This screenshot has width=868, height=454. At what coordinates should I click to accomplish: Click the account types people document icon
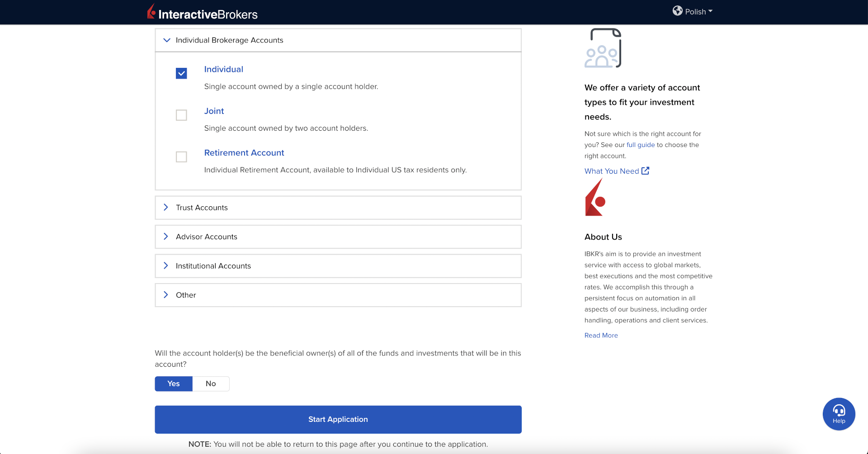tap(603, 48)
